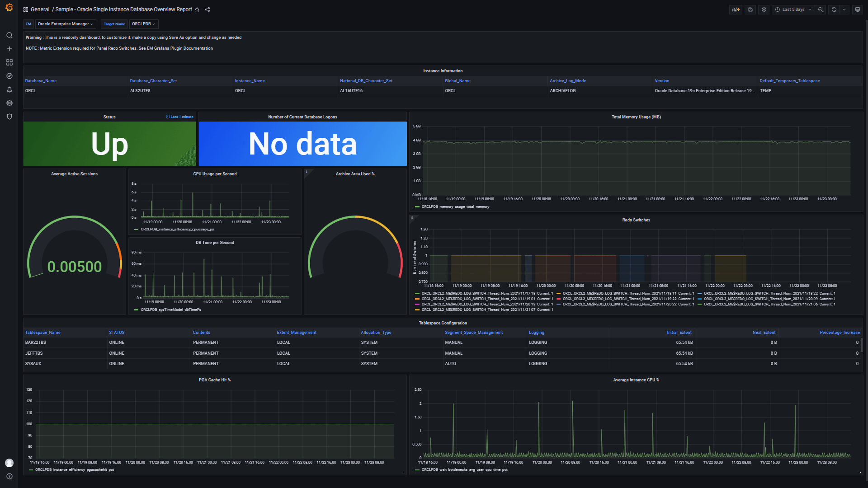Open the dashboard settings gear
This screenshot has width=868, height=488.
click(x=764, y=9)
